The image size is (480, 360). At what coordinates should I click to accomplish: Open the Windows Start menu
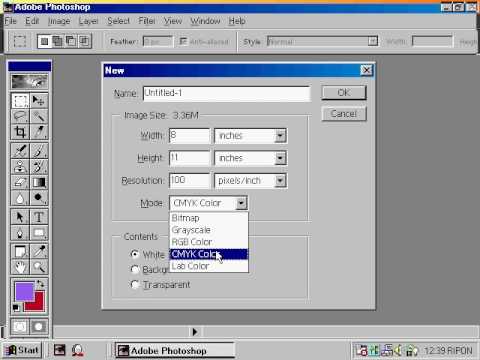22,350
